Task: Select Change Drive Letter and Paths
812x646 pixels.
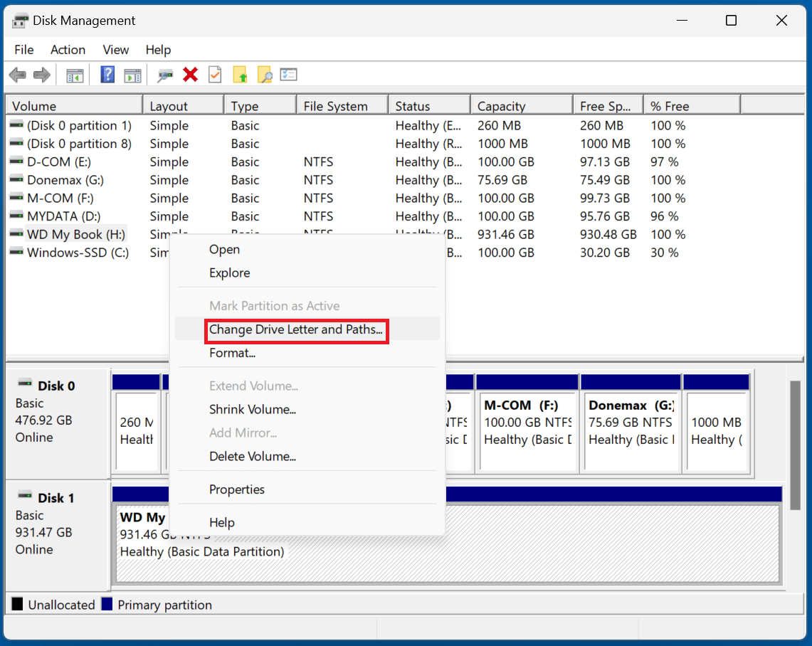Action: click(296, 330)
